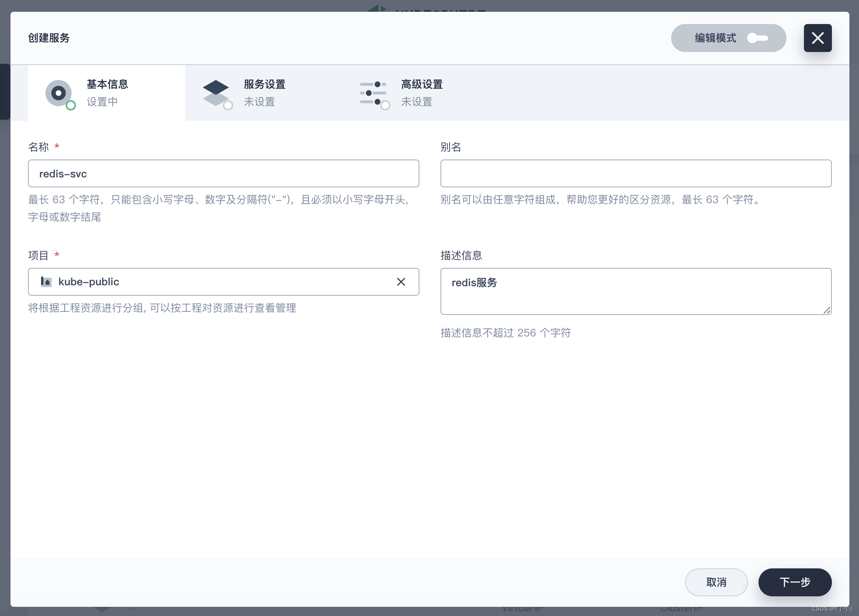This screenshot has height=616, width=859.
Task: Click the 描述信息 label
Action: (x=461, y=255)
